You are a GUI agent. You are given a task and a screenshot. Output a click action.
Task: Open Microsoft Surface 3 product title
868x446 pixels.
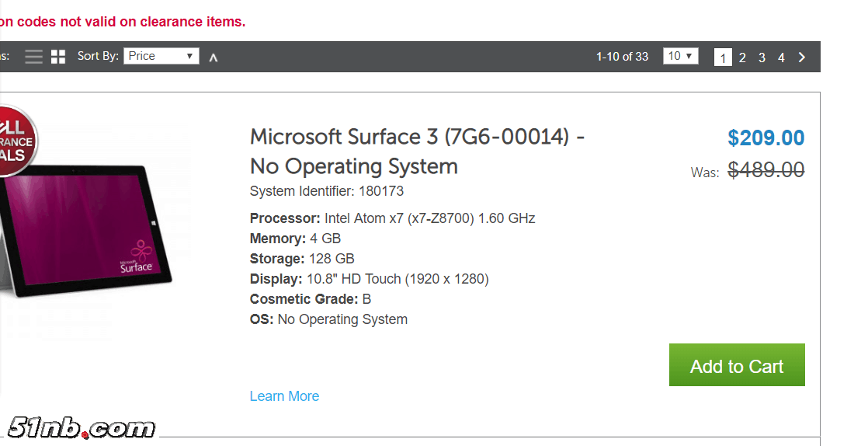pyautogui.click(x=417, y=152)
